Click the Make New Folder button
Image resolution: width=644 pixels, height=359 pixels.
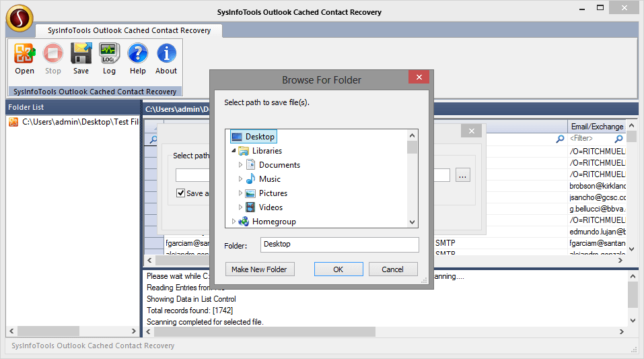pos(259,269)
